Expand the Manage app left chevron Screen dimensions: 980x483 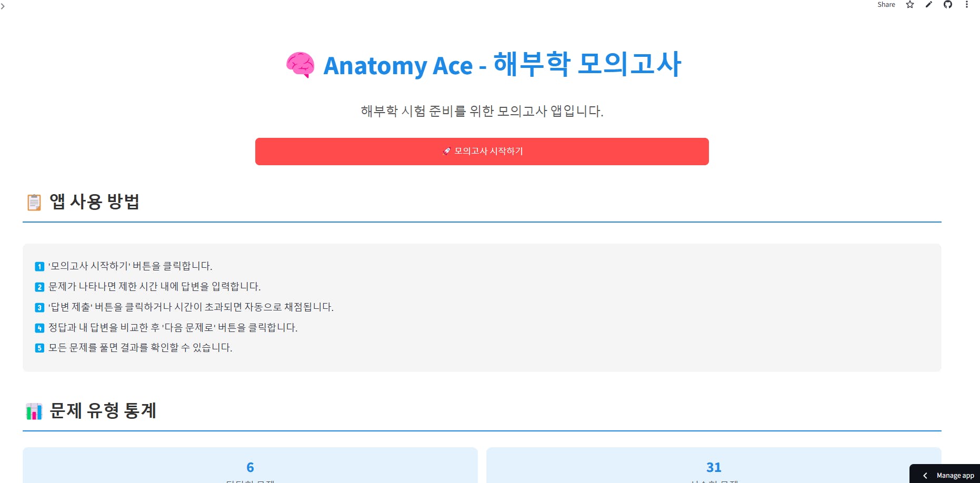[x=925, y=476]
